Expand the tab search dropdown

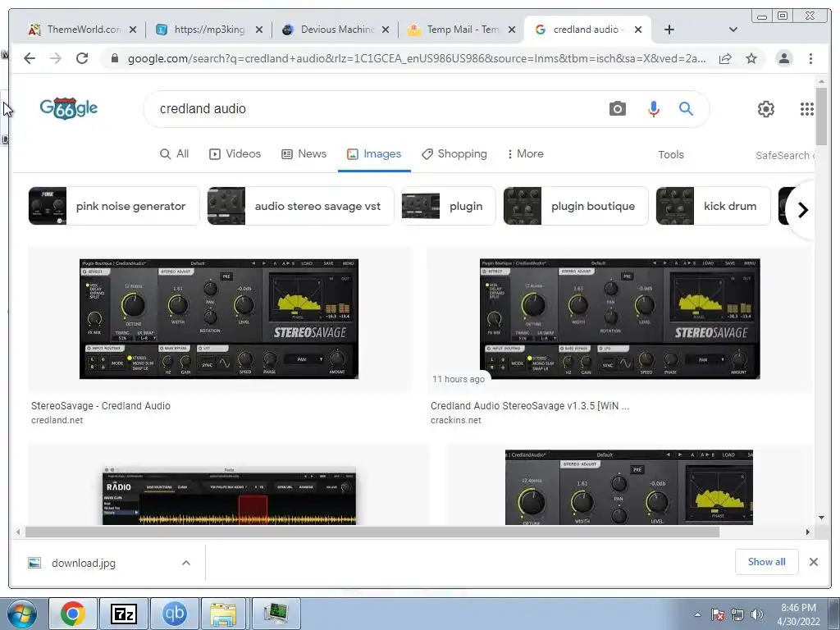(733, 30)
